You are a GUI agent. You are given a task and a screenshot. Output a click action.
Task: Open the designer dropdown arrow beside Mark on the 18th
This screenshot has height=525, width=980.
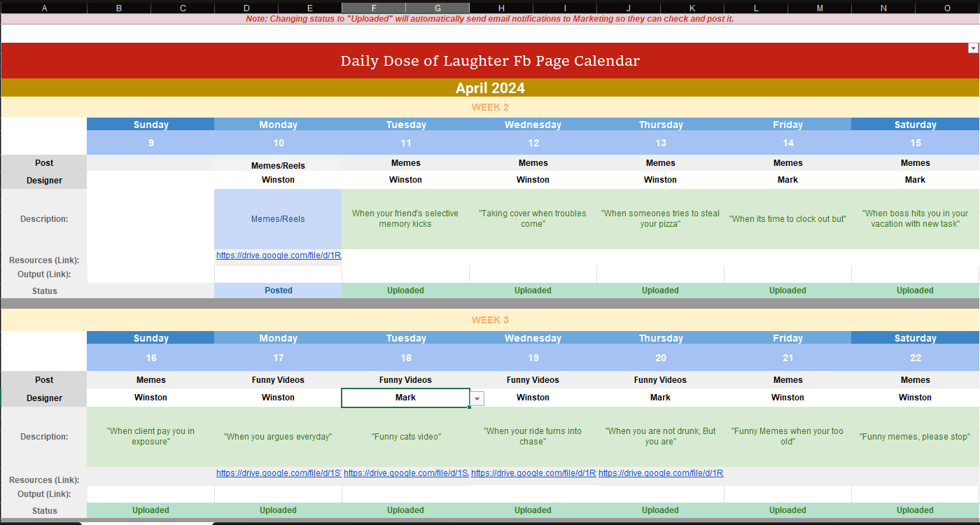pyautogui.click(x=477, y=398)
